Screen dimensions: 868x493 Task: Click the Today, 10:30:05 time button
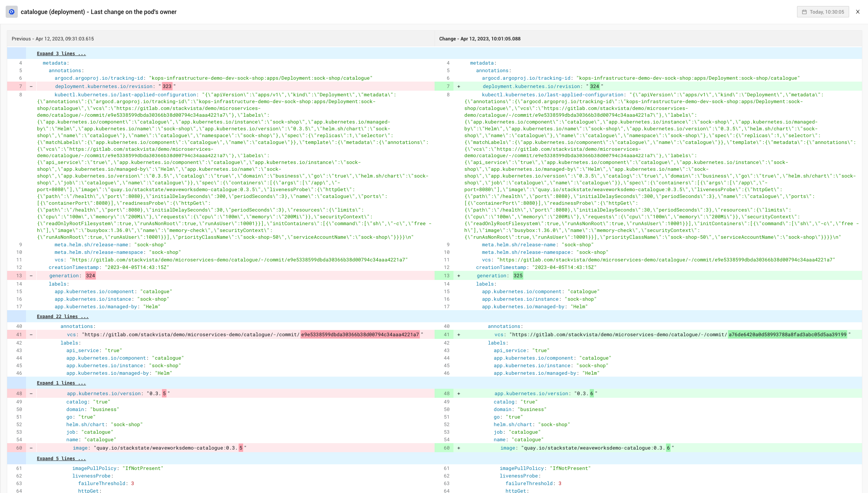pyautogui.click(x=823, y=12)
